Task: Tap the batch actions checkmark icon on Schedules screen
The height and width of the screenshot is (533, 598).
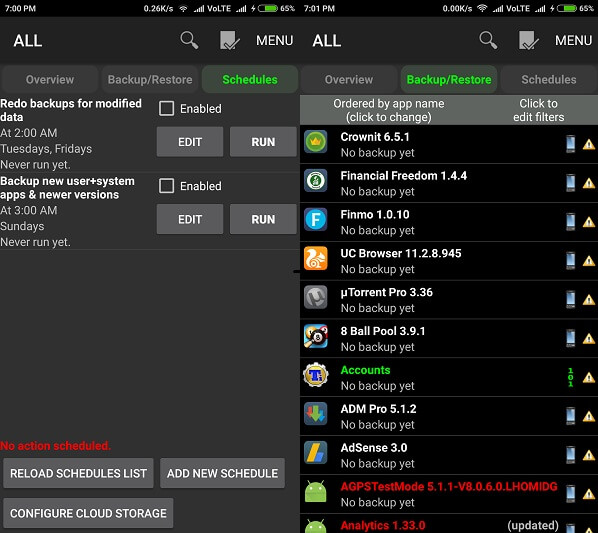Action: [x=229, y=40]
